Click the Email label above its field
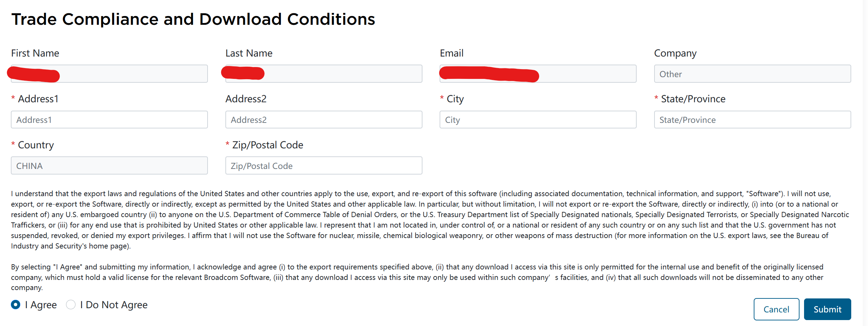 pos(451,53)
